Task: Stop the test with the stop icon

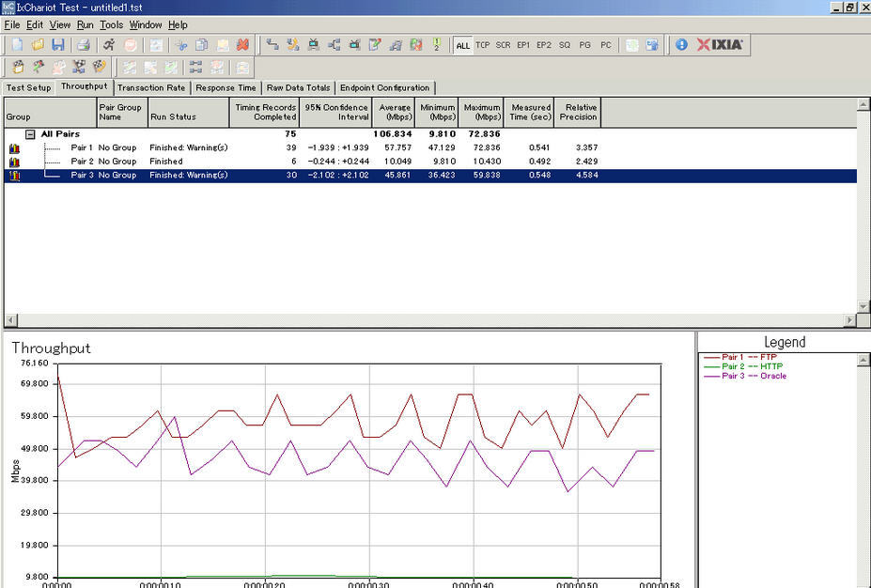Action: click(x=128, y=44)
